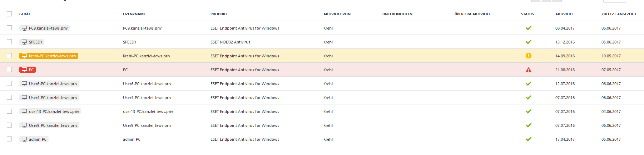Image resolution: width=644 pixels, height=155 pixels.
Task: Click the orange computer icon for Krehl-PC
Action: [x=24, y=56]
